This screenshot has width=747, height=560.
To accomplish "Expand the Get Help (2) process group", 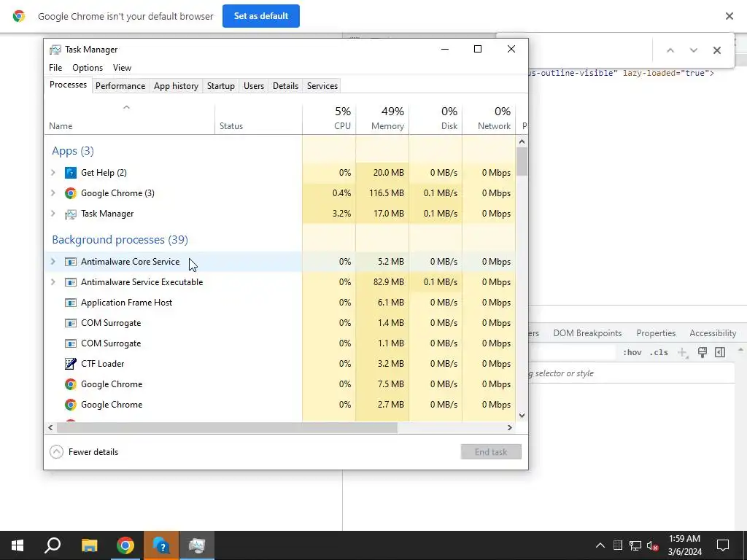I will click(x=53, y=172).
